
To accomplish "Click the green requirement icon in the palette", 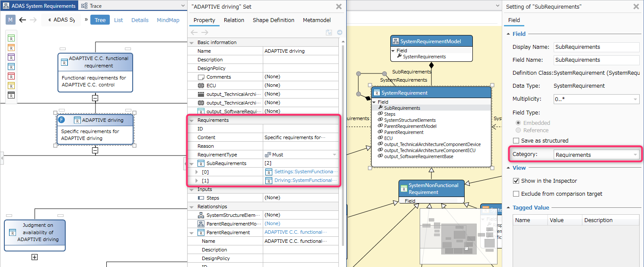I will 12,38.
